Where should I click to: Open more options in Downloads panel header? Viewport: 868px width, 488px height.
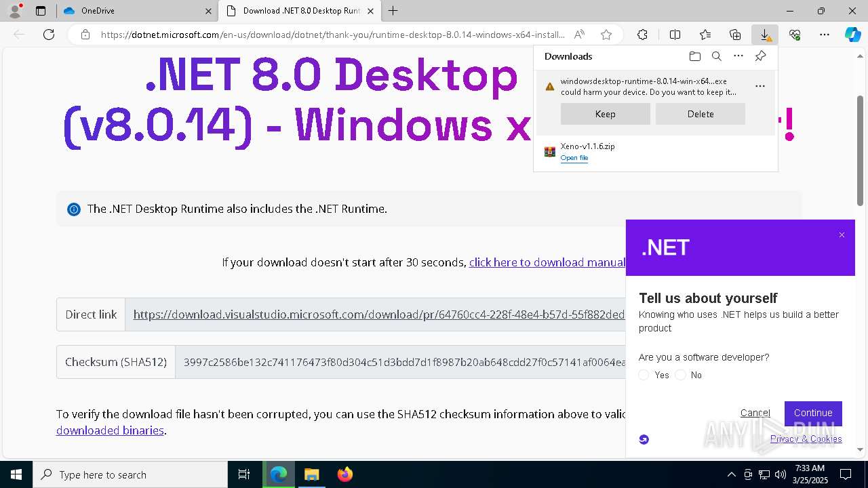click(x=738, y=56)
